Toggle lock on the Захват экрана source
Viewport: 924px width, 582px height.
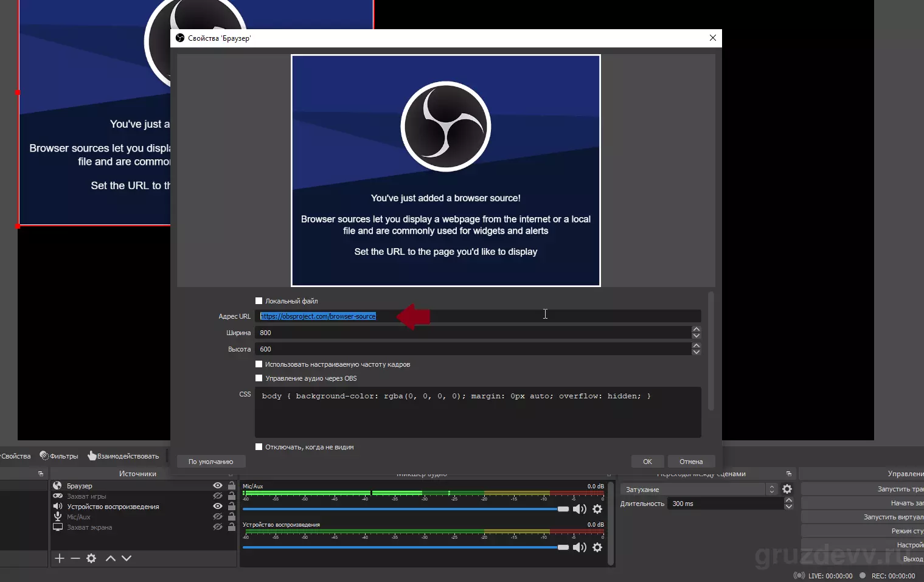click(231, 527)
